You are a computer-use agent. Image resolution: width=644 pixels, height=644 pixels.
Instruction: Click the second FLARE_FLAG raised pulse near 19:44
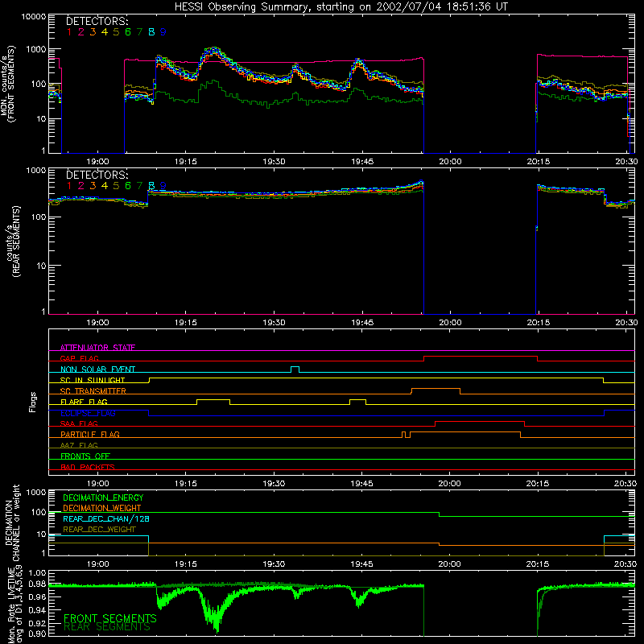357,400
